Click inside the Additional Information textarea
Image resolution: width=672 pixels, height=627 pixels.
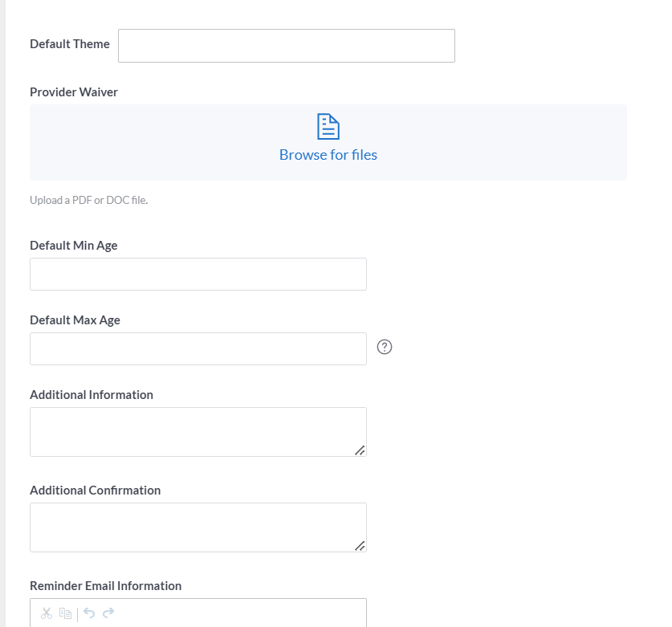(198, 432)
